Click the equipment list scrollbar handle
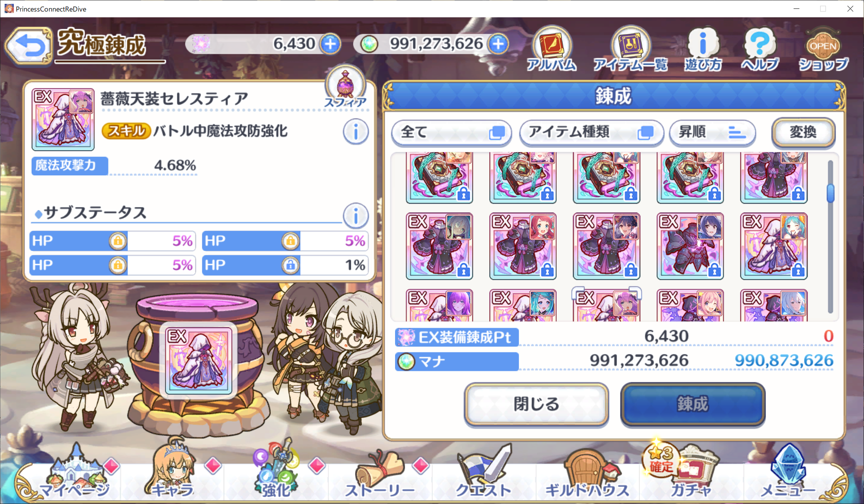Screen dimensions: 864x504 point(831,193)
